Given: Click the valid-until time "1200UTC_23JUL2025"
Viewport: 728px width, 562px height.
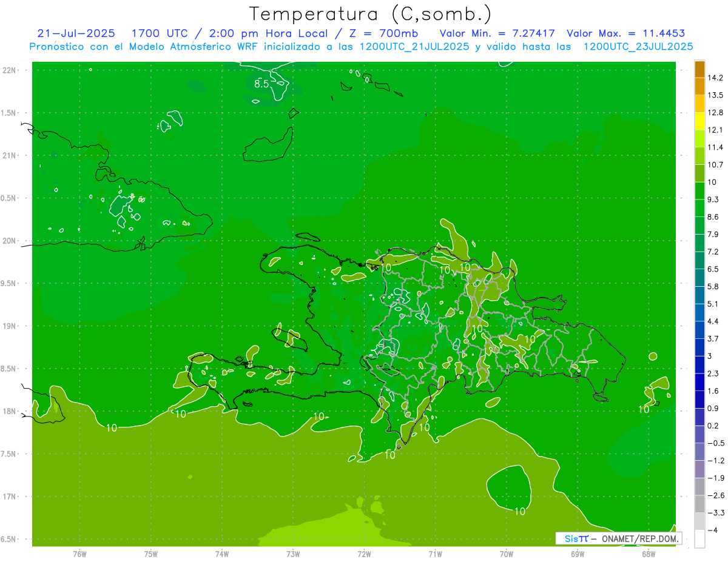Looking at the screenshot, I should (638, 47).
